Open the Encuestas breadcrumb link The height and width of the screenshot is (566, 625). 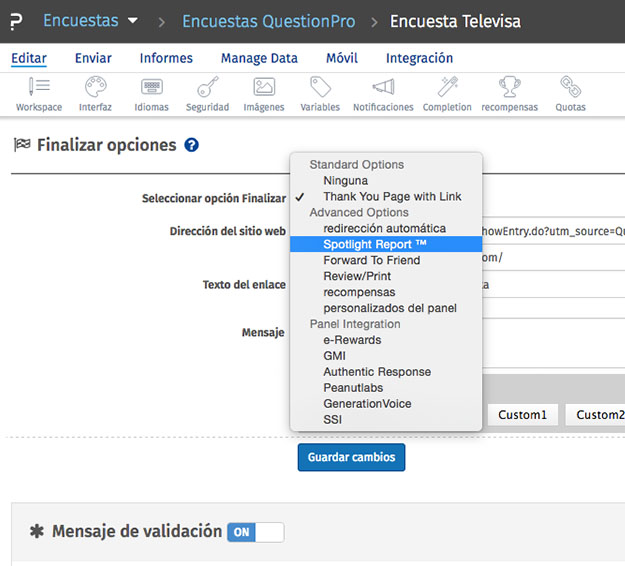(81, 21)
